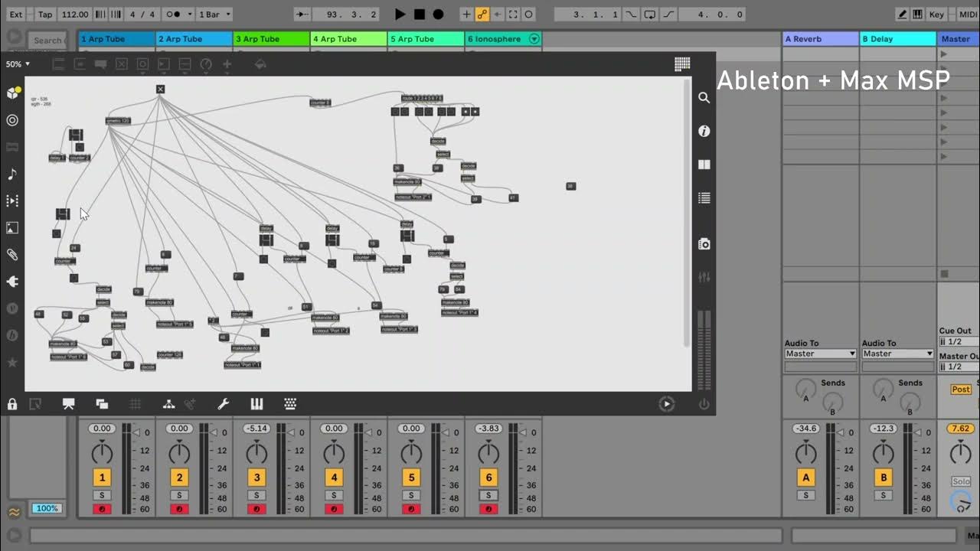Open Max object palette cube icon

click(x=13, y=93)
